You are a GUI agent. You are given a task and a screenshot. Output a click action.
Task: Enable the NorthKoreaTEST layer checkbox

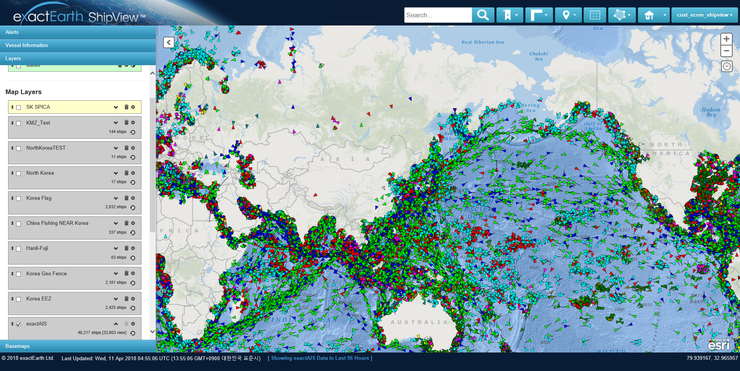click(19, 148)
